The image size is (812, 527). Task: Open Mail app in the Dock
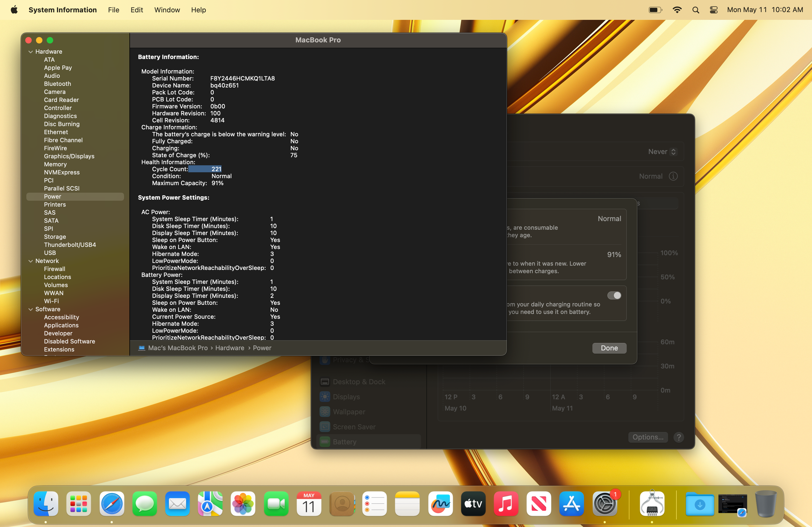tap(177, 503)
